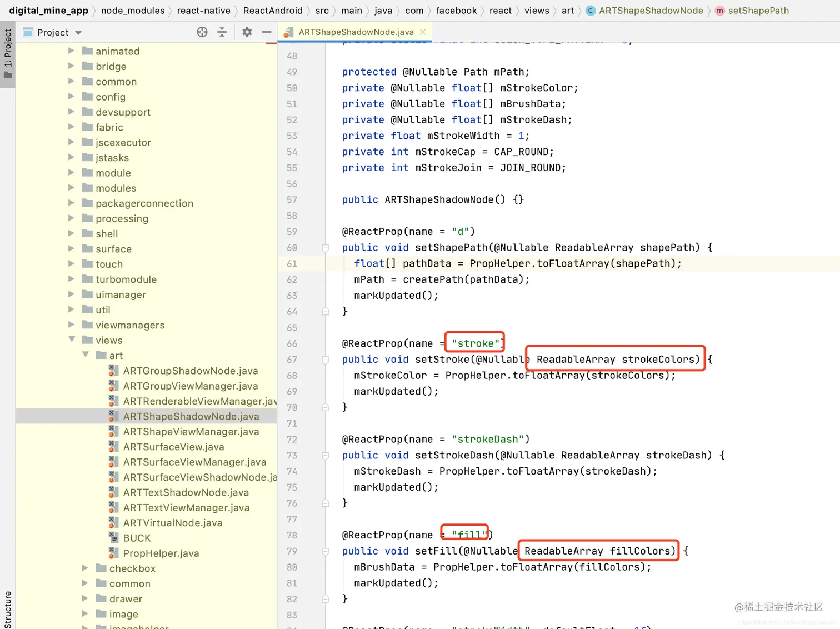The image size is (840, 629).
Task: Select the turbomodule folder
Action: (x=126, y=279)
